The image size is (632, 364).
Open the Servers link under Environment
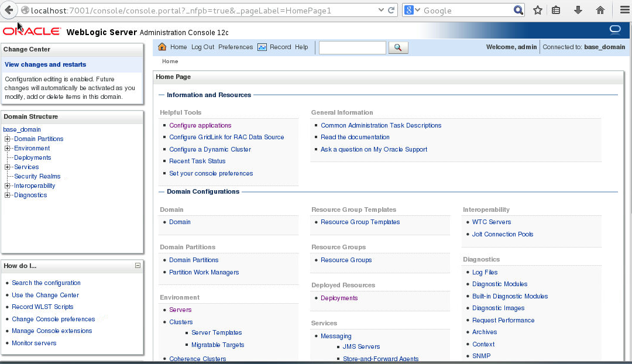click(x=180, y=310)
